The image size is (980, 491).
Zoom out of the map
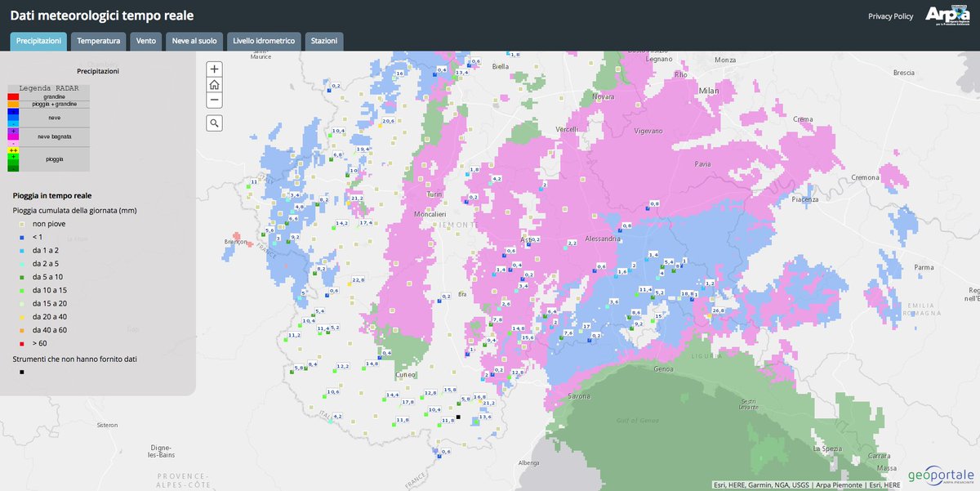tap(214, 100)
